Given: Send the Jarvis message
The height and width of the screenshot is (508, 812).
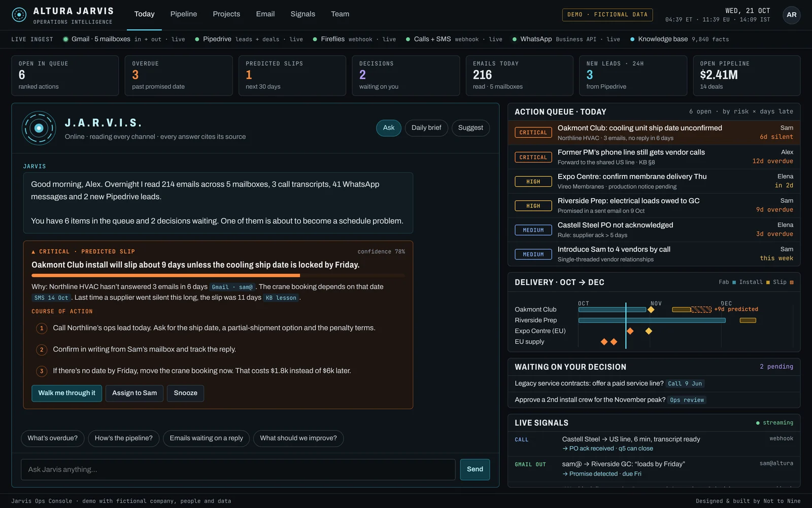Looking at the screenshot, I should point(475,469).
